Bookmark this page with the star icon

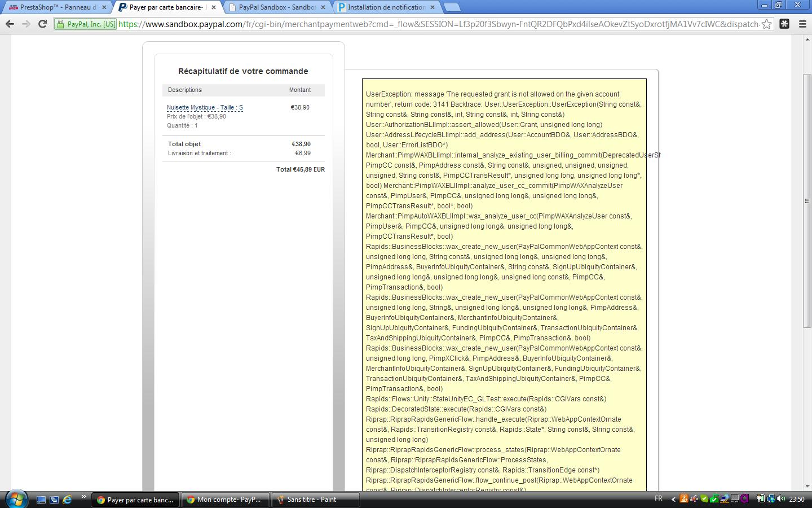766,24
